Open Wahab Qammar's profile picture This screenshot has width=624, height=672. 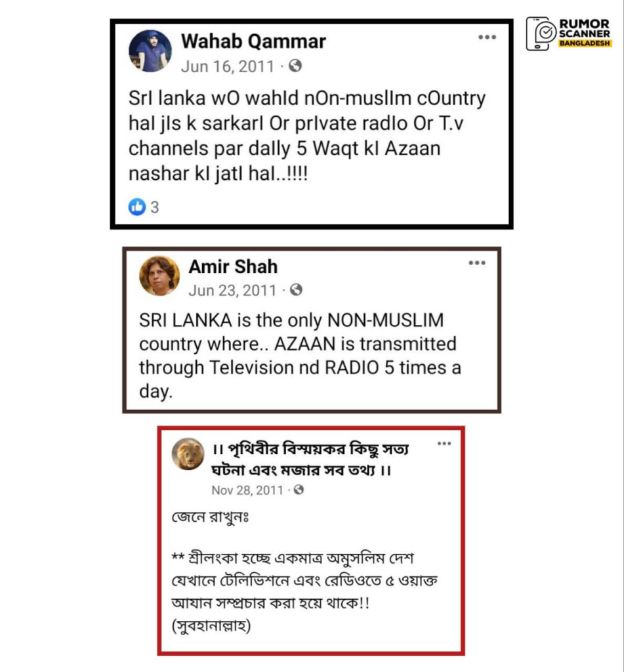[150, 51]
